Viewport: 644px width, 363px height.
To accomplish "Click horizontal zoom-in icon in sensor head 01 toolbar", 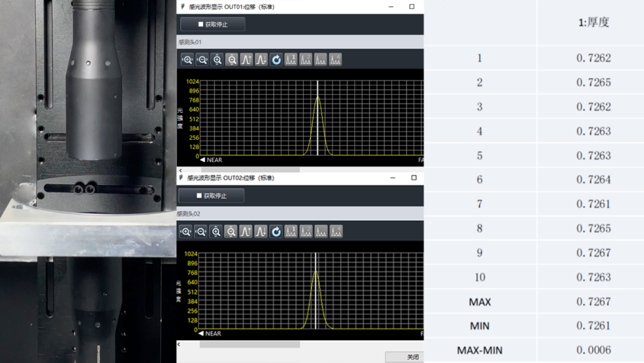I will pos(187,60).
